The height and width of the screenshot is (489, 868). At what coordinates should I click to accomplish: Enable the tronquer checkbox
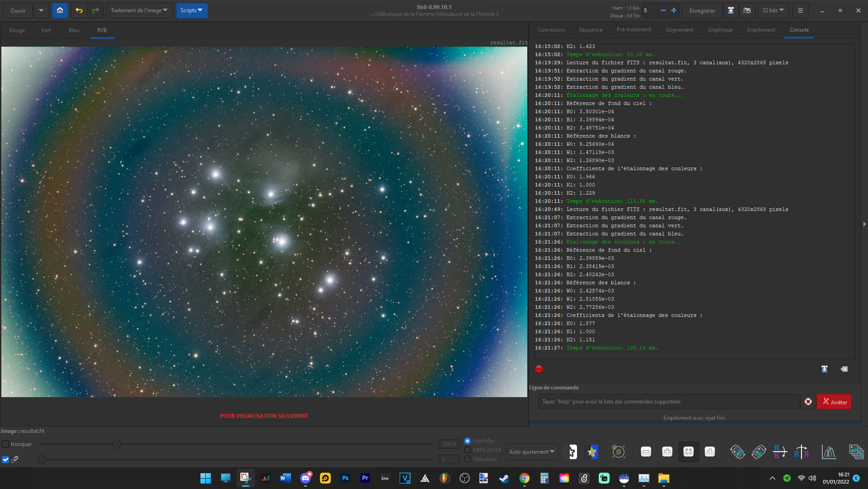(5, 444)
